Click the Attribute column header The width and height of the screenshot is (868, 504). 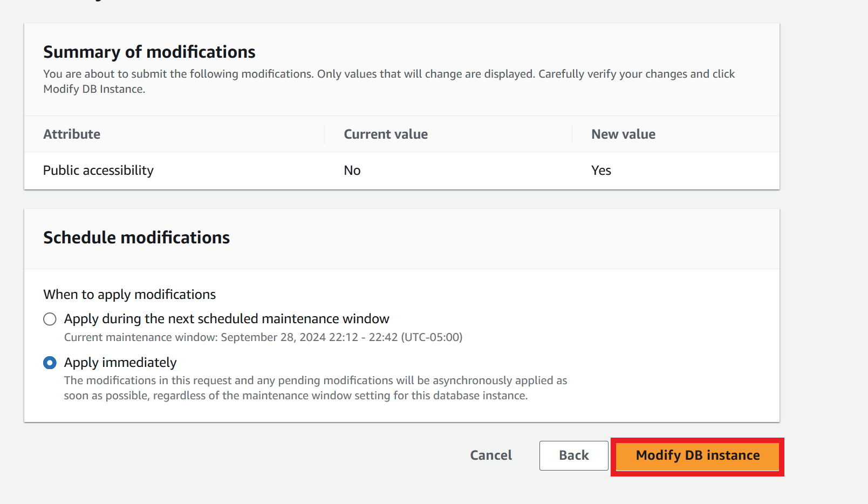coord(72,134)
